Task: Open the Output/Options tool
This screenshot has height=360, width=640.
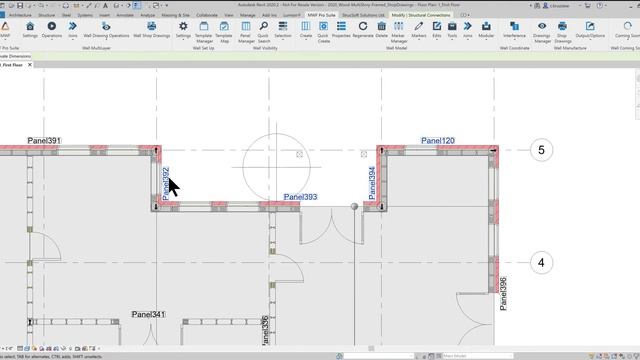Action: [x=590, y=29]
